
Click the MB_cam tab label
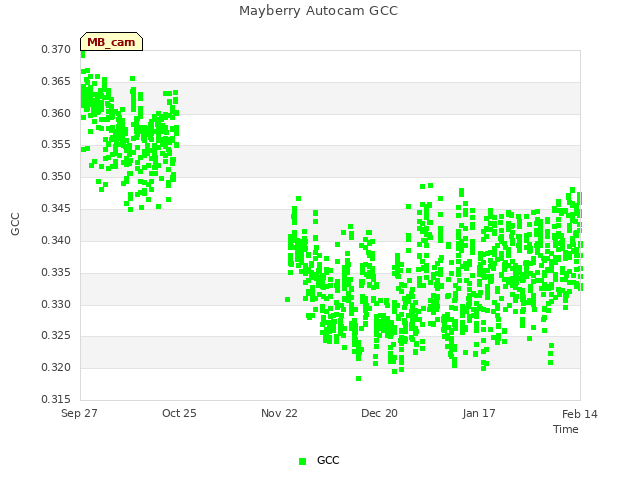pos(111,42)
